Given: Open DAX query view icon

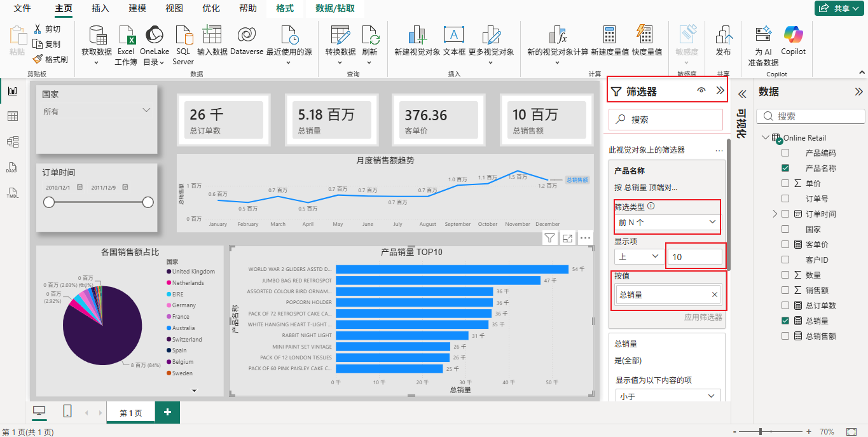Looking at the screenshot, I should pos(12,167).
